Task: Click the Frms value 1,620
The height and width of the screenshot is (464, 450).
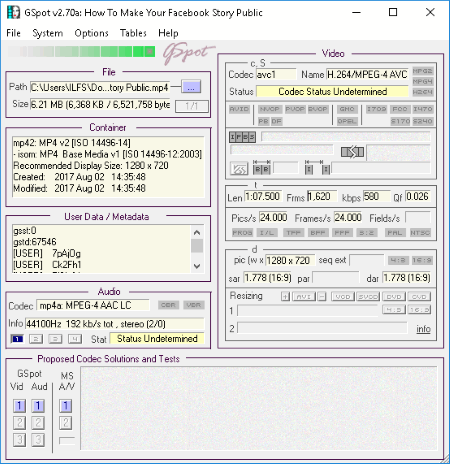Action: pyautogui.click(x=322, y=196)
